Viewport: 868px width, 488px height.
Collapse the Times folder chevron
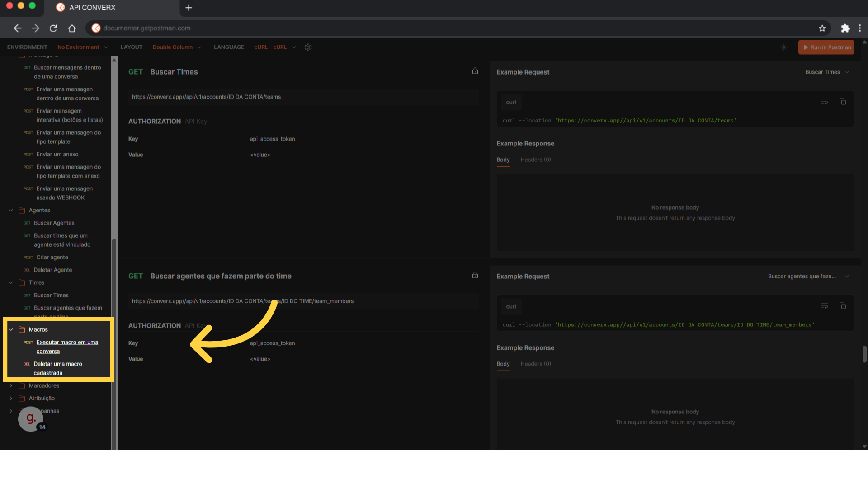11,282
